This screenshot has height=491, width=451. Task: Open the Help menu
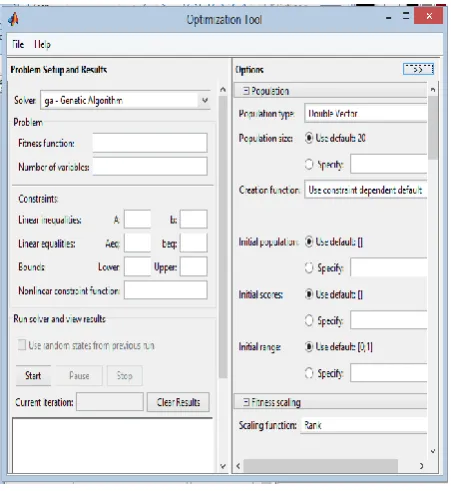42,44
